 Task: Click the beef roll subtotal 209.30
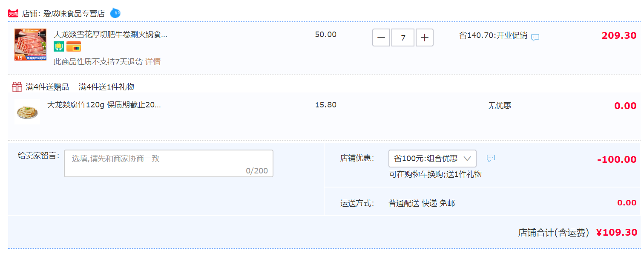tap(619, 36)
